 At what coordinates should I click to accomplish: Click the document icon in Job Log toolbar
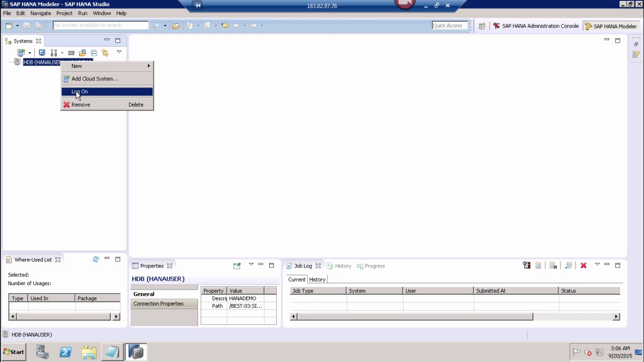point(538,265)
